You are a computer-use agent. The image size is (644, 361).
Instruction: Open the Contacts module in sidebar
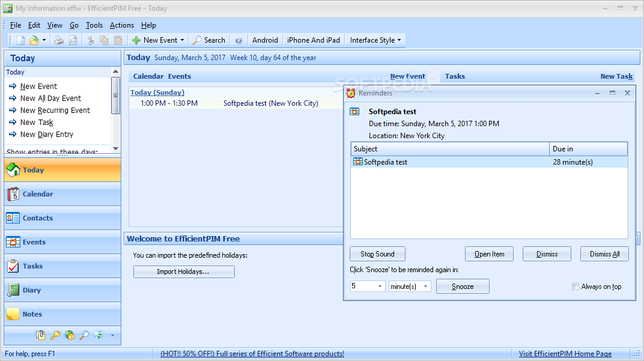62,218
